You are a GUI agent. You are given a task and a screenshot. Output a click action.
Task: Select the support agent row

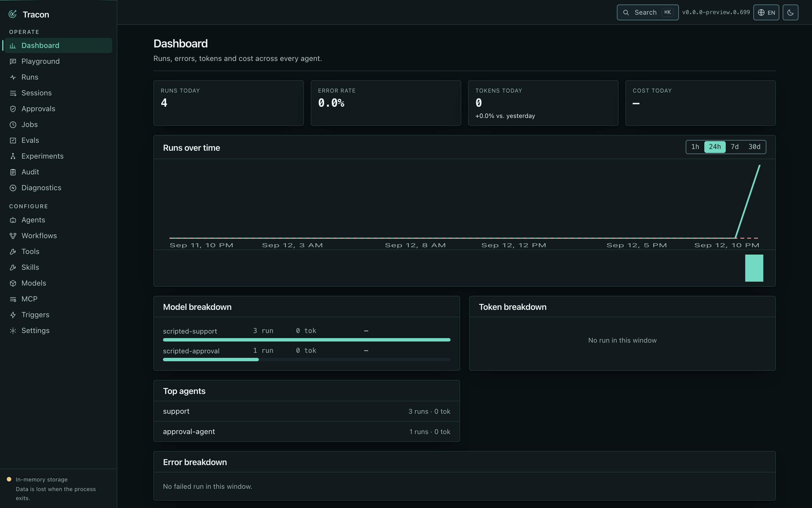tap(306, 411)
